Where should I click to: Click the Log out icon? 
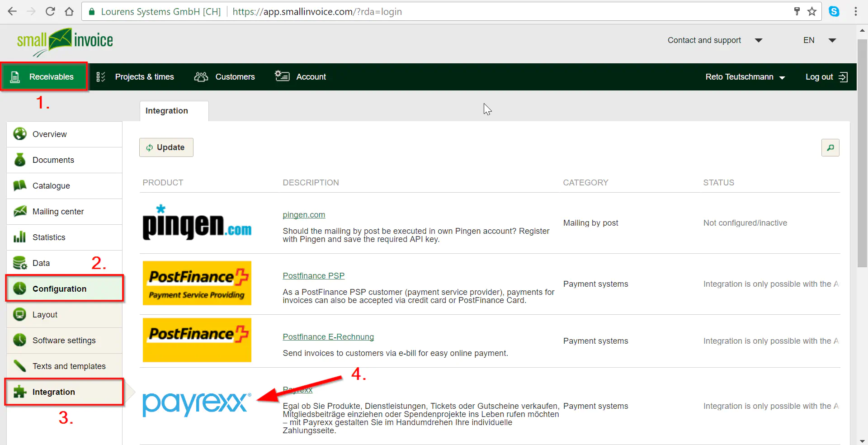tap(843, 77)
